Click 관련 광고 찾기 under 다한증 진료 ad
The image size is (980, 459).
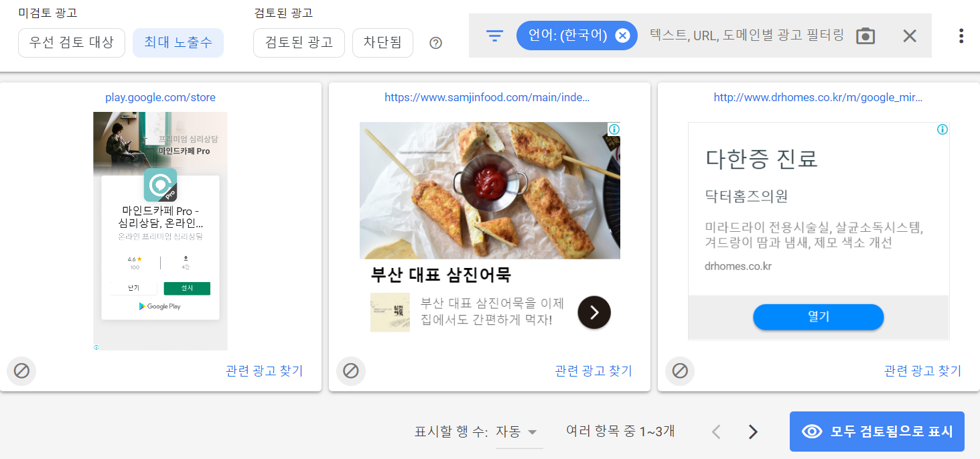point(922,371)
